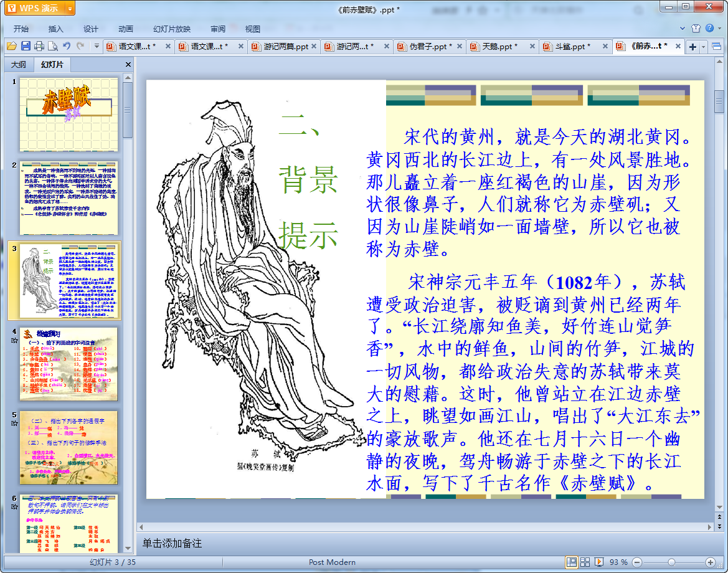Click the horizontal scrollbar right arrow
This screenshot has height=573, width=728.
click(709, 527)
